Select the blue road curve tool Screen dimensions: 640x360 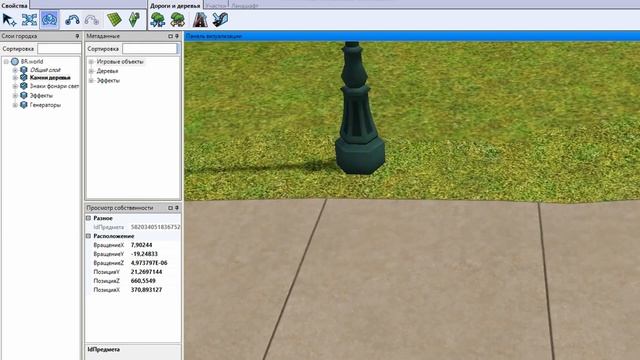pos(72,20)
